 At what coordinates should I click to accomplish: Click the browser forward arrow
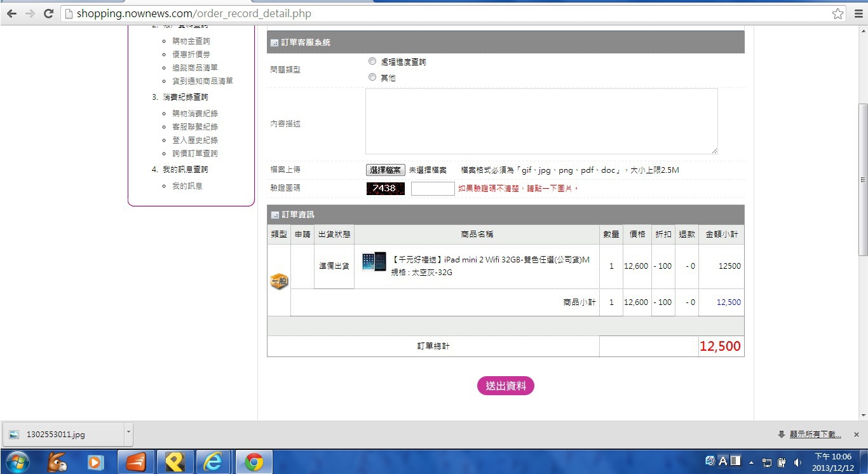(x=30, y=13)
